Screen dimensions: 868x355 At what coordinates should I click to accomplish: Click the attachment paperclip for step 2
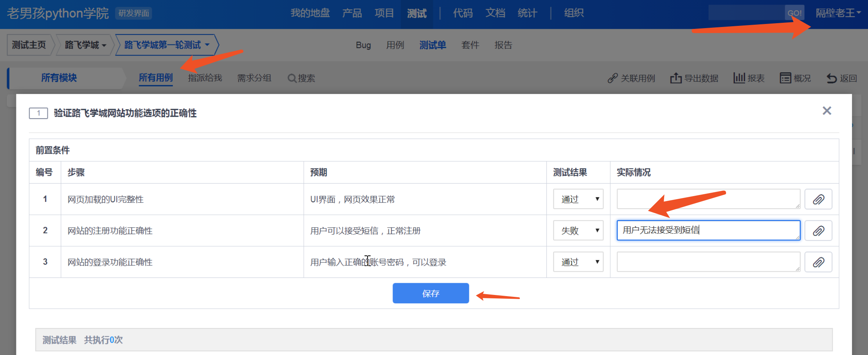click(818, 231)
